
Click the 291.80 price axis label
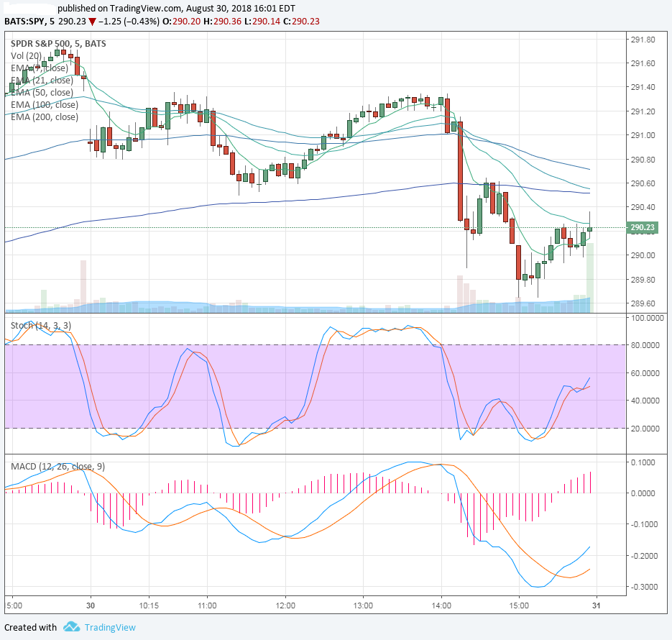click(643, 40)
